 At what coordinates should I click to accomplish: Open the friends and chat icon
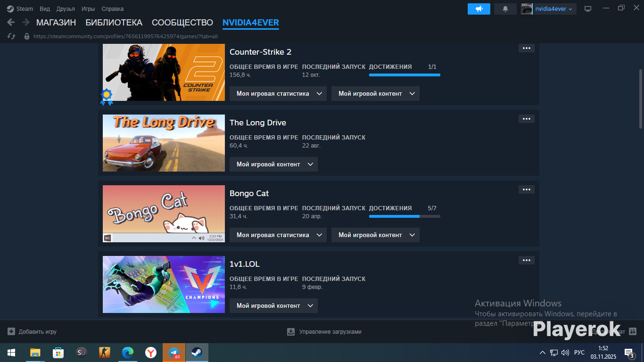(633, 332)
